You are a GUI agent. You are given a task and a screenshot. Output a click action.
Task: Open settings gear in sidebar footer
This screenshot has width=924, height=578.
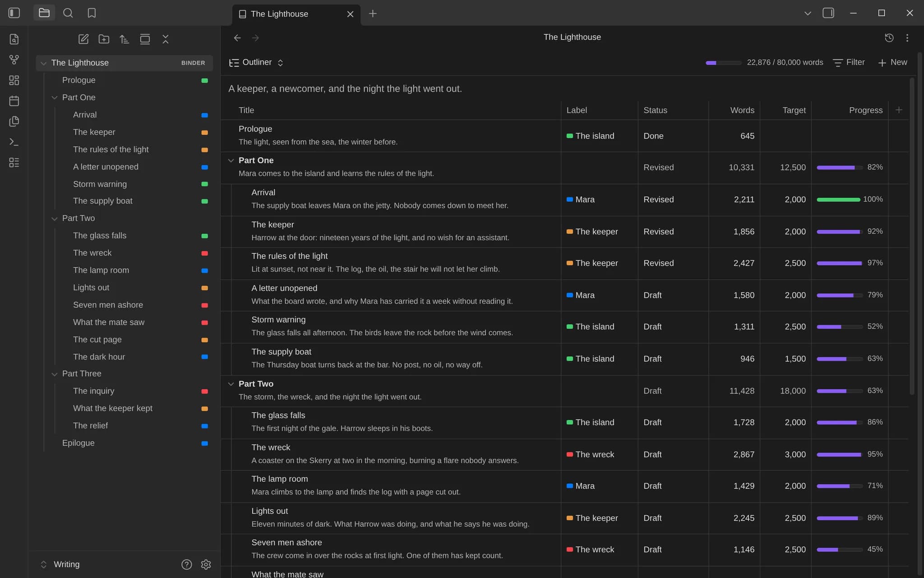[206, 564]
